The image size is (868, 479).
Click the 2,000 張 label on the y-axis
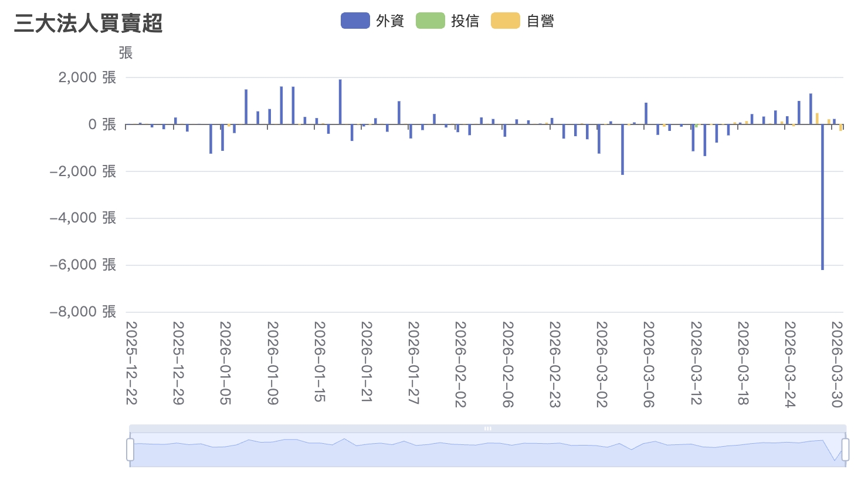point(87,77)
